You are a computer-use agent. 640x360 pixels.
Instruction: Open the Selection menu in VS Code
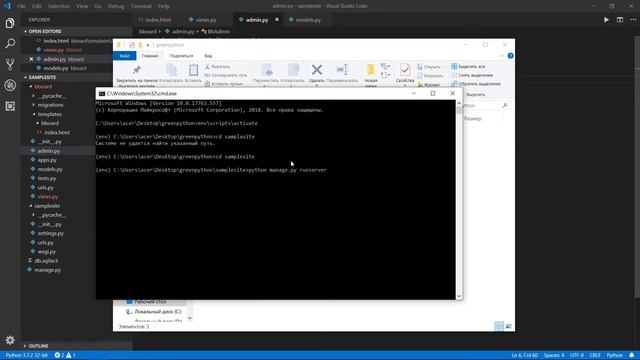[59, 6]
